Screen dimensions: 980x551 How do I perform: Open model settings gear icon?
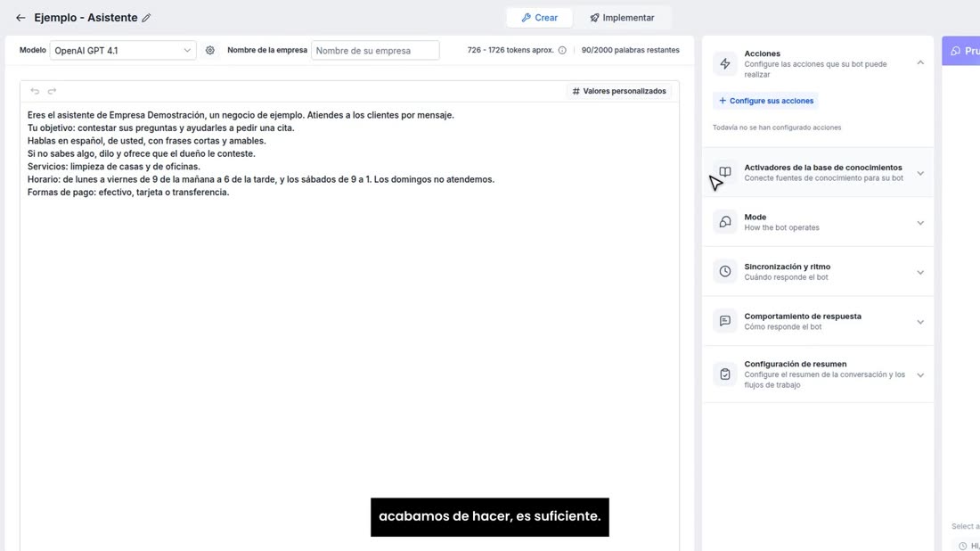point(210,50)
